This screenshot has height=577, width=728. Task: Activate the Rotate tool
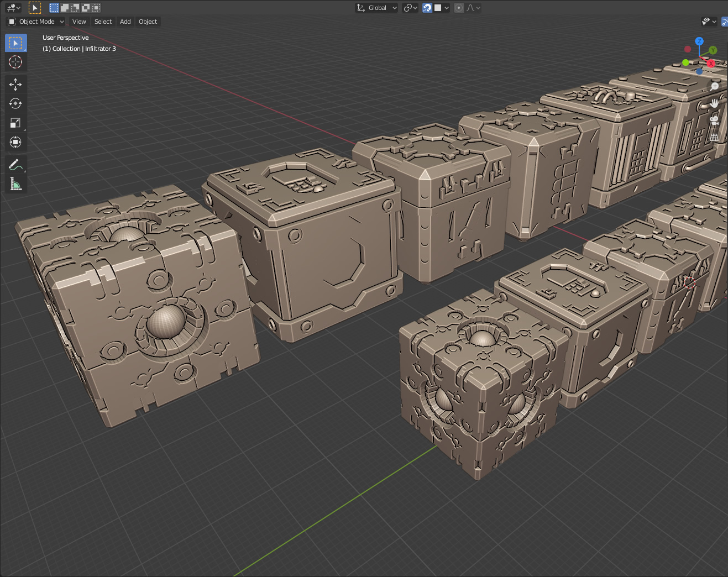pyautogui.click(x=15, y=103)
